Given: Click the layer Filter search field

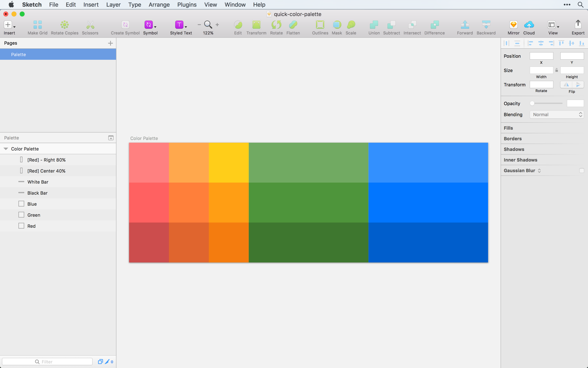Looking at the screenshot, I should pyautogui.click(x=47, y=361).
